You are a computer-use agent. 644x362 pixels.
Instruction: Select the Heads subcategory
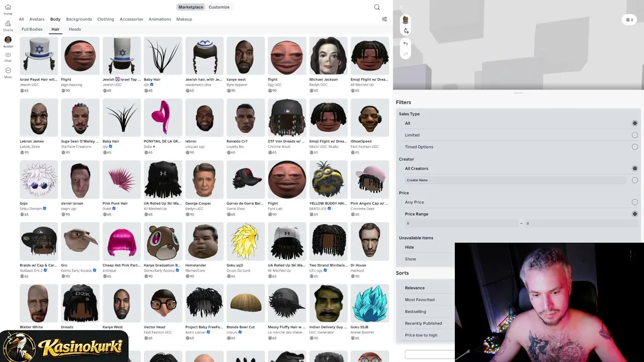[74, 29]
